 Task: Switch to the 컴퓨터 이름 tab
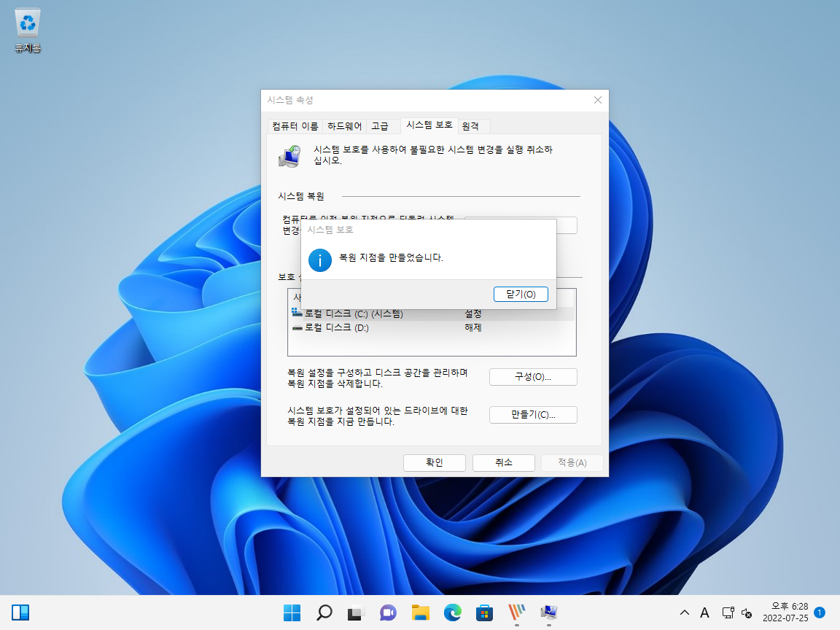(295, 126)
